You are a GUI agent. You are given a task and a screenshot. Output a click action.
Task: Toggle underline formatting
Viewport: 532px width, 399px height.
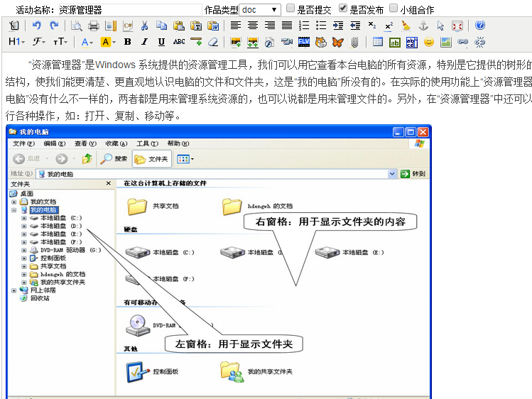pos(161,42)
